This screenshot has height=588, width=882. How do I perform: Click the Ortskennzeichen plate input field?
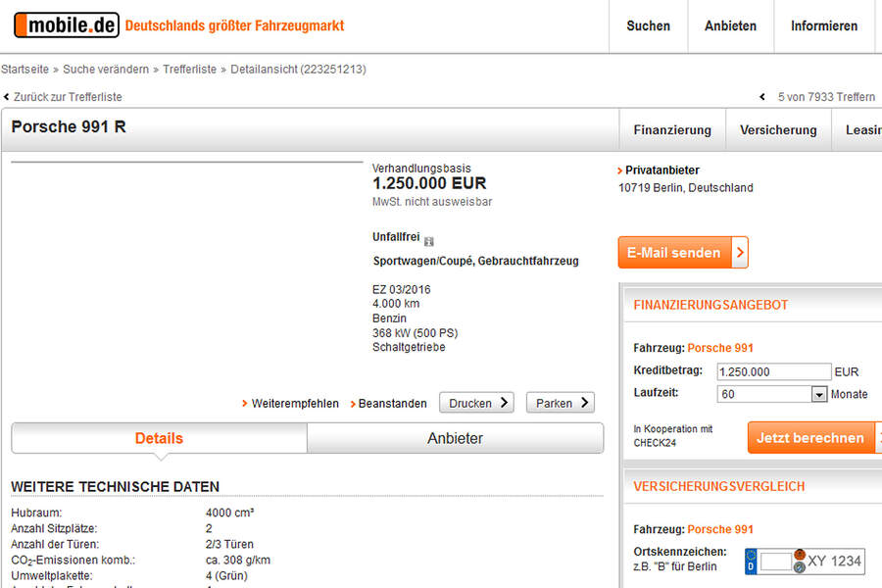coord(776,562)
